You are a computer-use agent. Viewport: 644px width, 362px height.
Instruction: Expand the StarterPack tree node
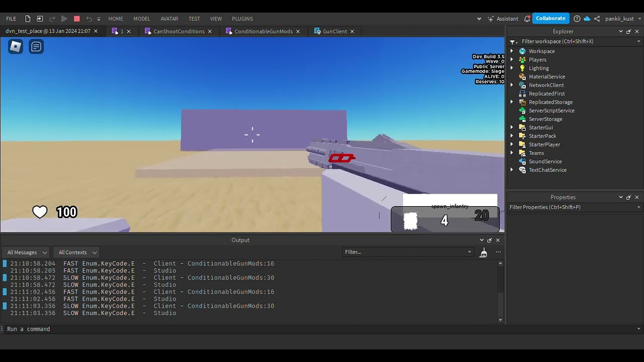click(512, 136)
